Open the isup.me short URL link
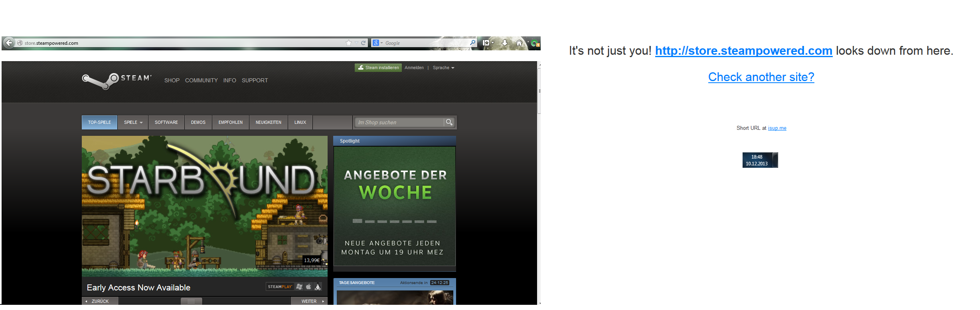980x310 pixels. tap(777, 128)
